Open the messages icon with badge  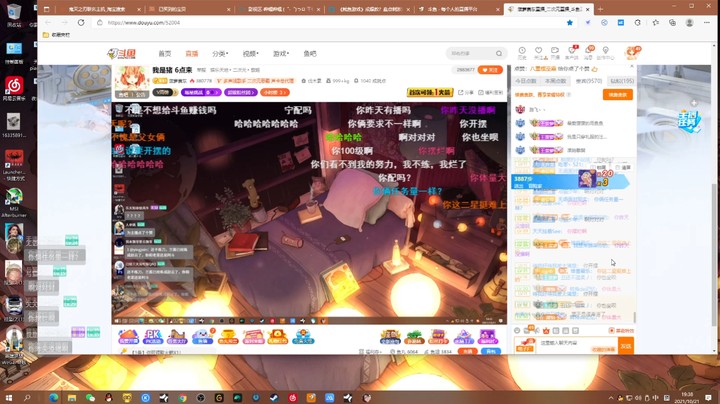(589, 52)
